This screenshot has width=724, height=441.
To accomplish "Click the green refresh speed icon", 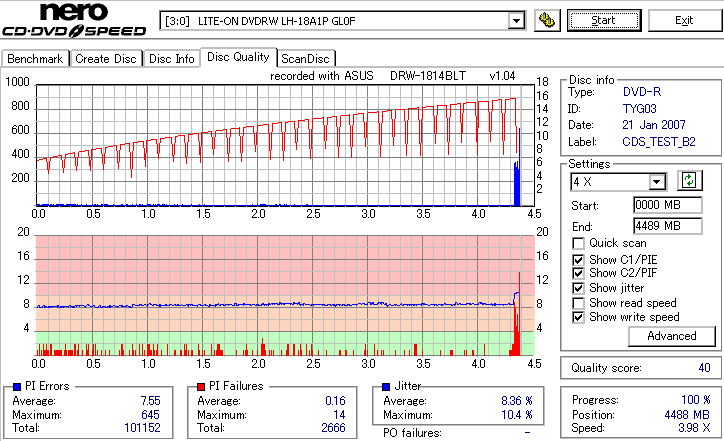I will [689, 181].
